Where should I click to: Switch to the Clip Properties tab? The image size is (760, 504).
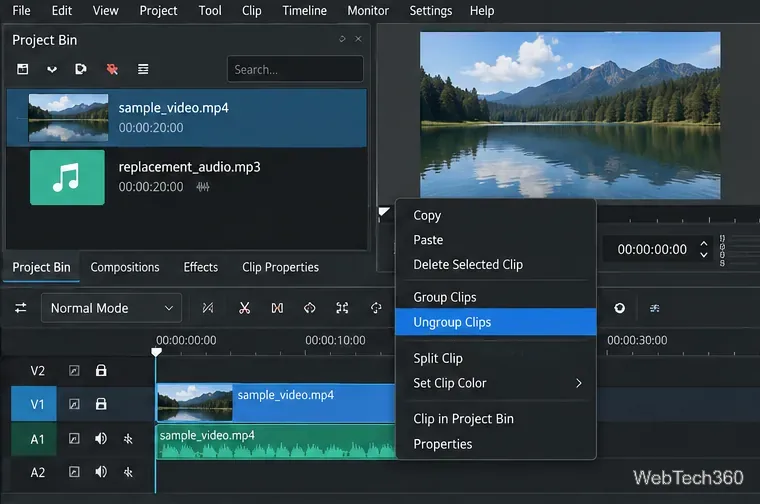pos(280,268)
